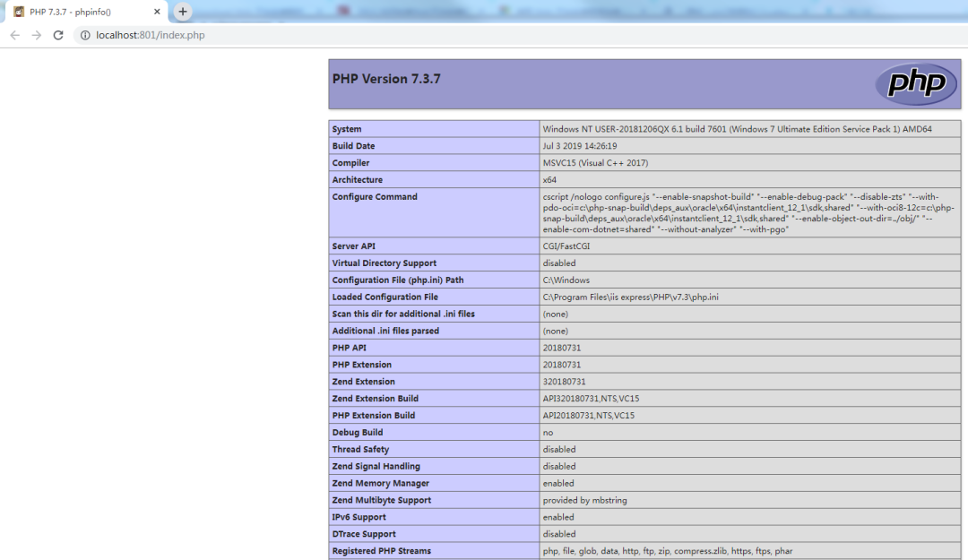The image size is (968, 560).
Task: Open a new browser tab
Action: 183,11
